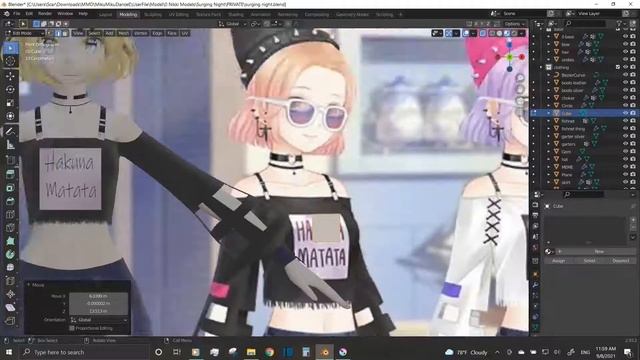Hide the Plane object in outliner

pyautogui.click(x=625, y=175)
